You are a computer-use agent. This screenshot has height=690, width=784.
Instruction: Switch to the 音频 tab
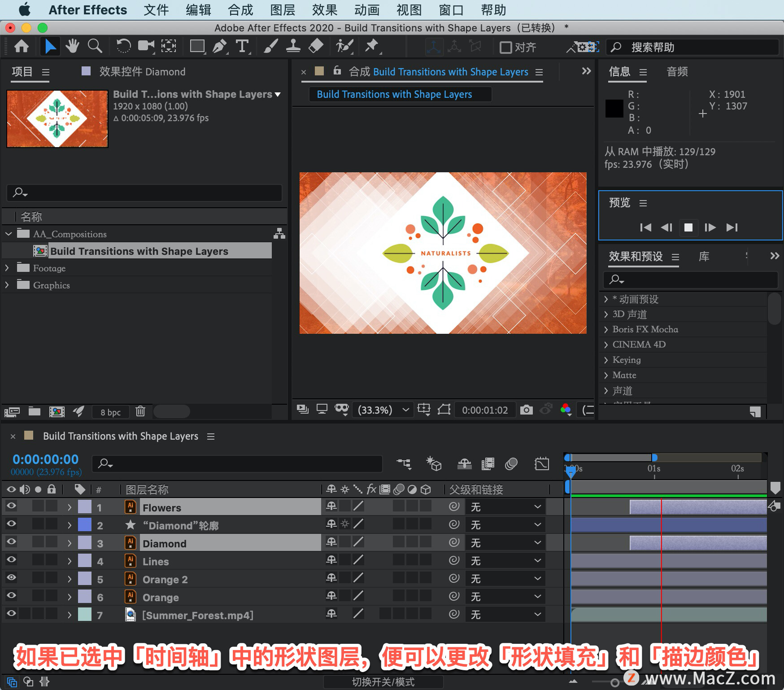tap(677, 72)
